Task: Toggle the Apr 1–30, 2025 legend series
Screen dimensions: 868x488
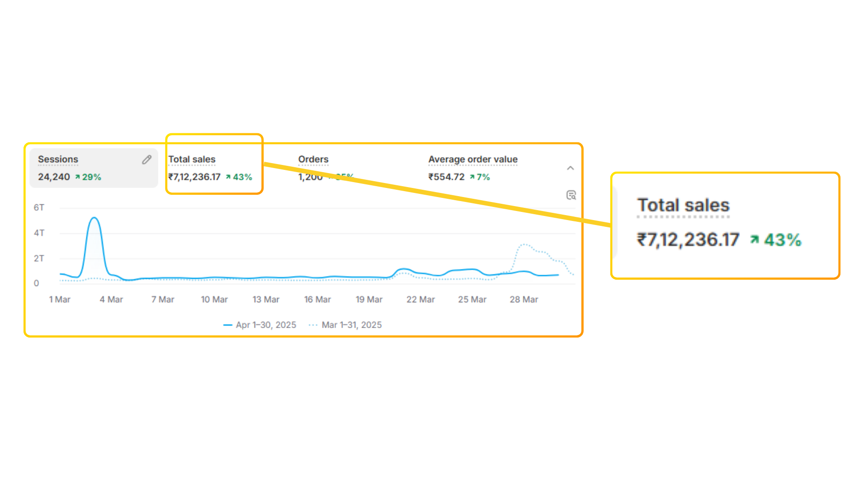Action: pyautogui.click(x=260, y=325)
